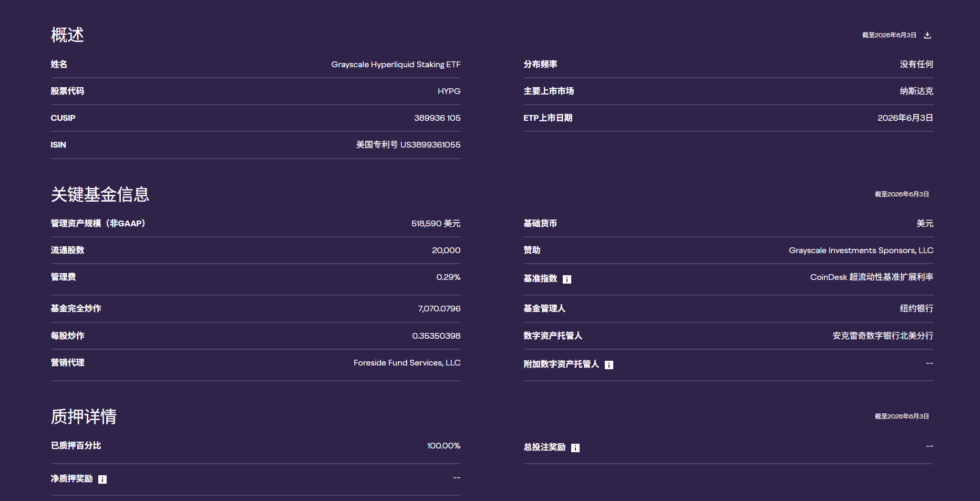Image resolution: width=980 pixels, height=501 pixels.
Task: Click the 主要上市市场 value 纳斯达克
Action: (916, 91)
